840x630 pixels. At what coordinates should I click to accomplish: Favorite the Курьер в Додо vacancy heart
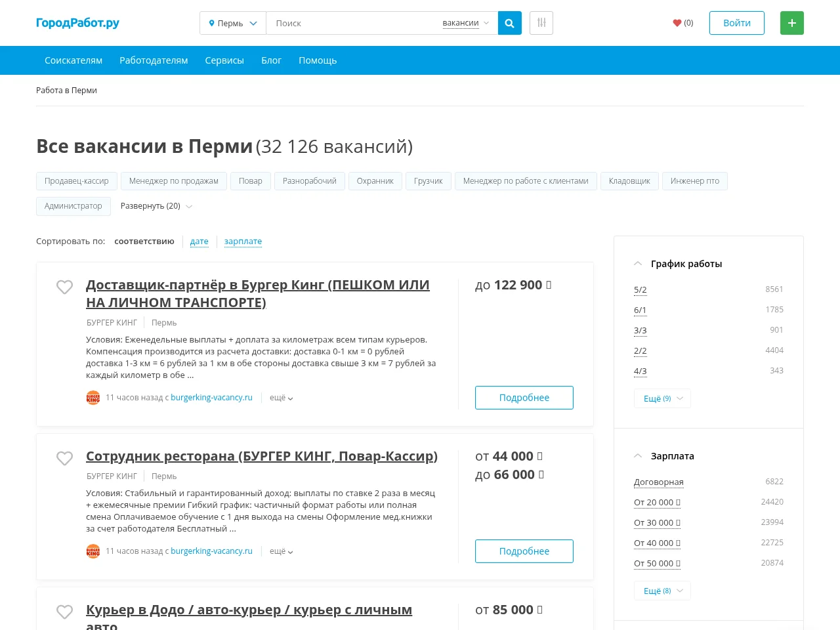(x=64, y=612)
